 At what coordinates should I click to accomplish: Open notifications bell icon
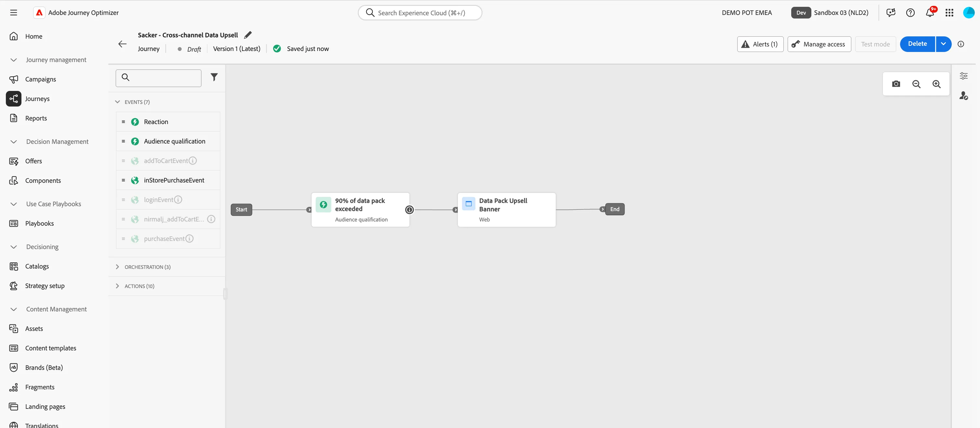[x=930, y=13]
